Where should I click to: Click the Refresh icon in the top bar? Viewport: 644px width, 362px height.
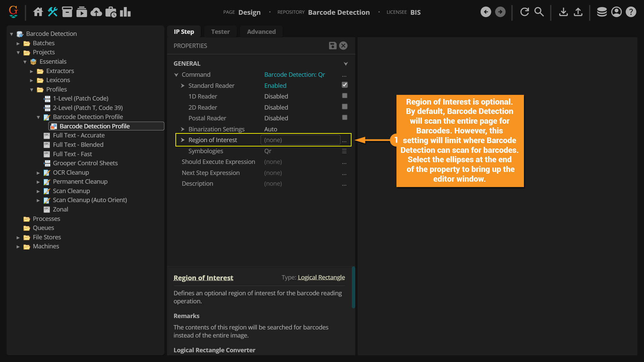[x=524, y=12]
